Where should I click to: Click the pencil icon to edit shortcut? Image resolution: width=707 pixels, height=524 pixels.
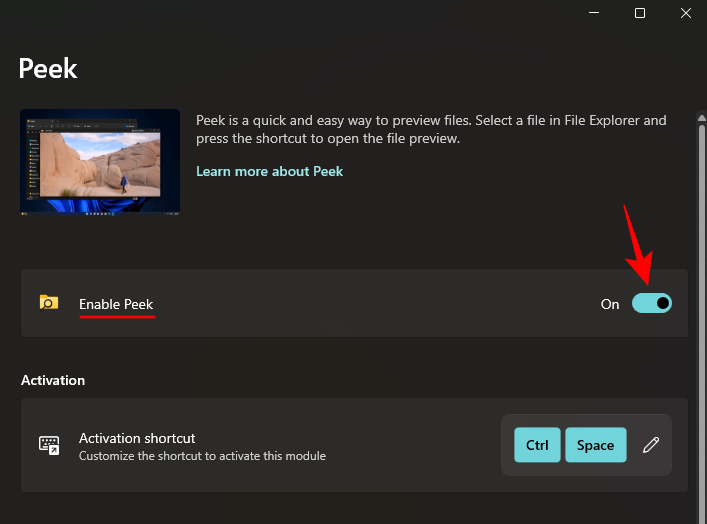click(x=651, y=445)
